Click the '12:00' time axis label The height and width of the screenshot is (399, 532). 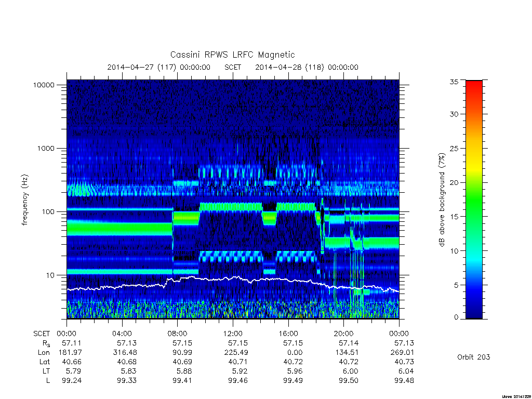(233, 334)
